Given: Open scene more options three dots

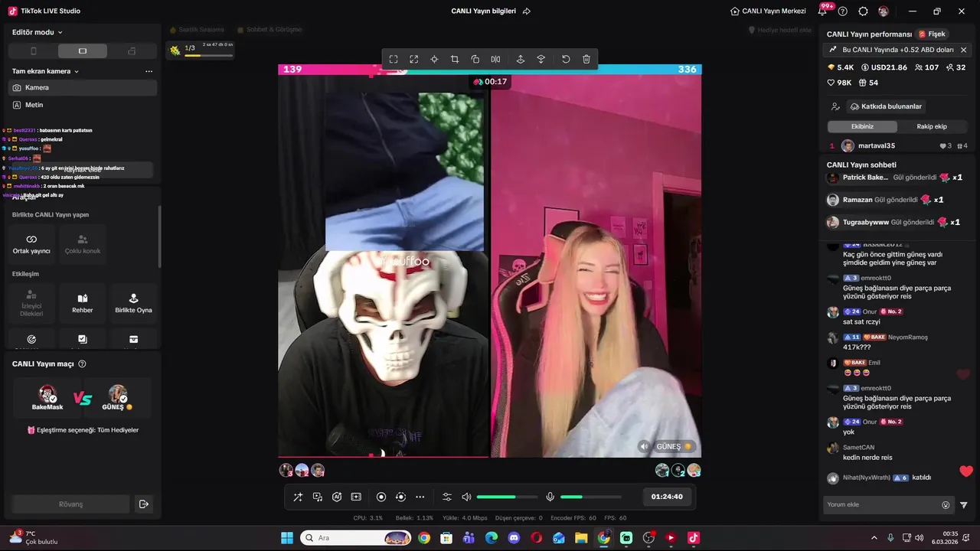Looking at the screenshot, I should pyautogui.click(x=149, y=71).
